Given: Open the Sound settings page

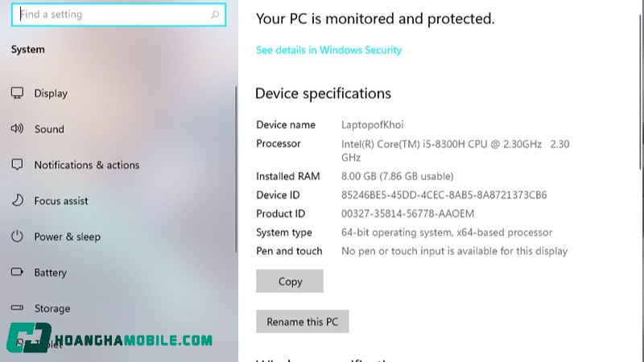Looking at the screenshot, I should click(x=49, y=129).
